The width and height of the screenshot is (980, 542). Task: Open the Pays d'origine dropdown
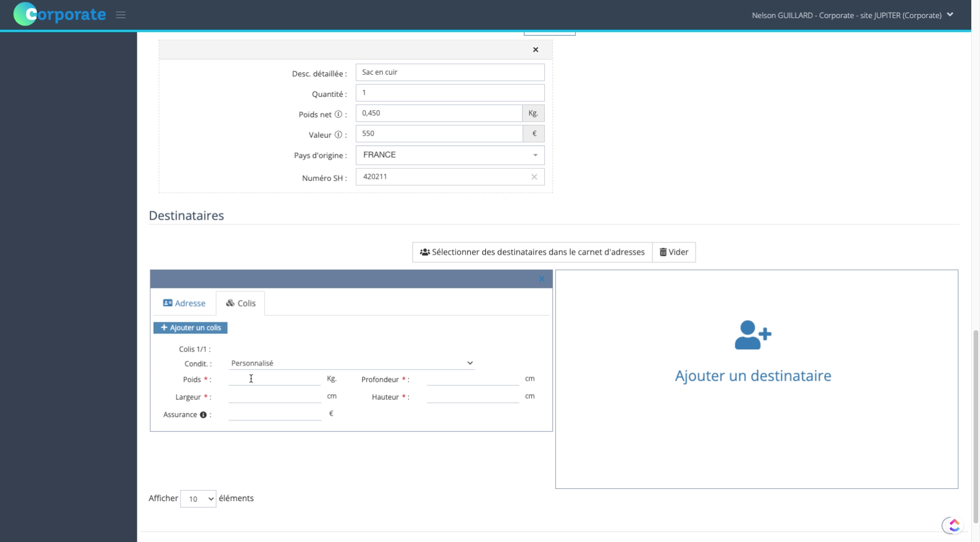pyautogui.click(x=450, y=155)
